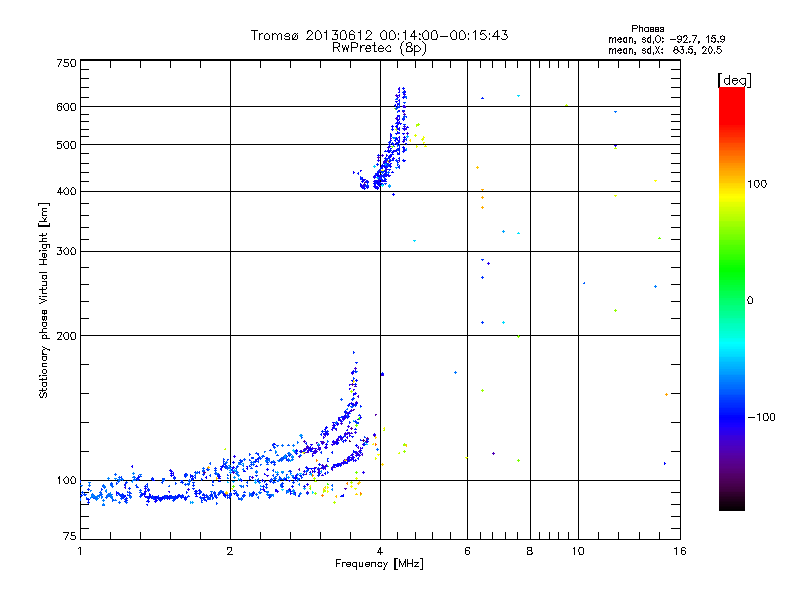Click the colorbar '100' tick label
This screenshot has width=800, height=600.
point(757,184)
